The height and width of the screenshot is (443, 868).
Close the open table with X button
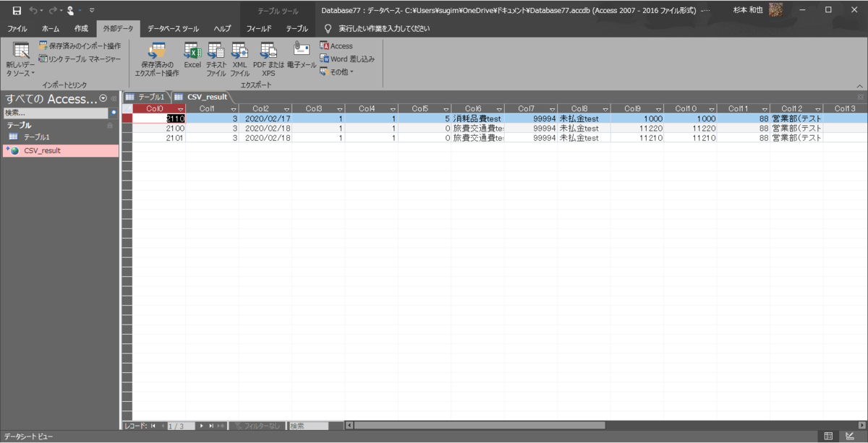860,97
